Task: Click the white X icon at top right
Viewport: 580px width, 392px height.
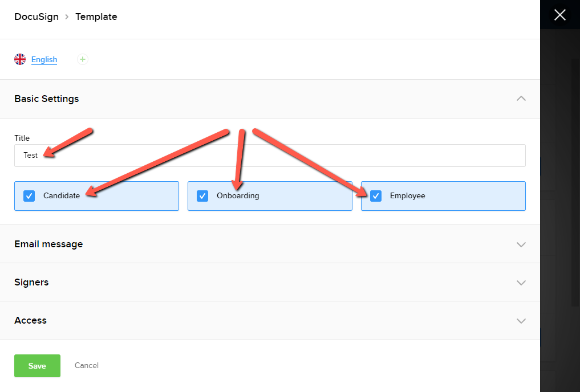Action: 559,14
